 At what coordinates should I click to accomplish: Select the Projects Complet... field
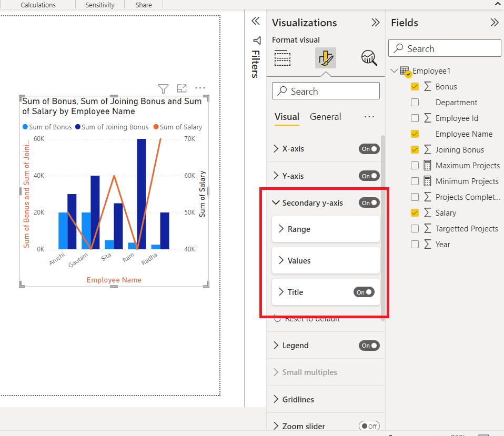(x=468, y=197)
